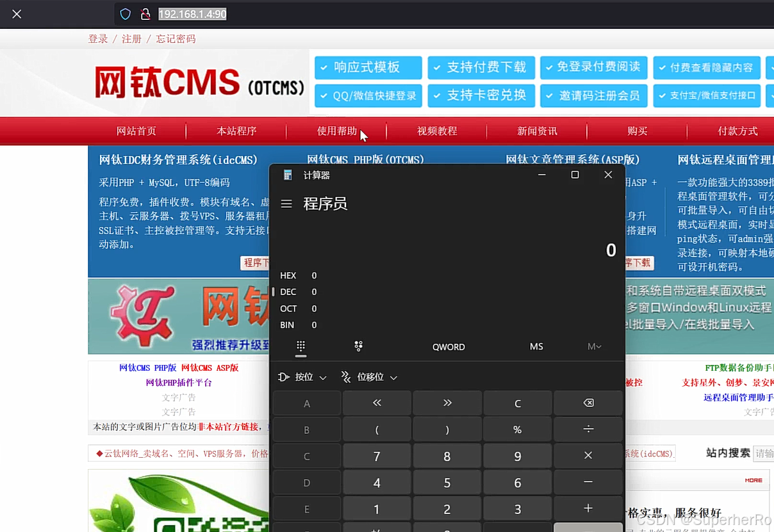Screen dimensions: 774x532
Task: Click the number 5 key
Action: click(447, 483)
